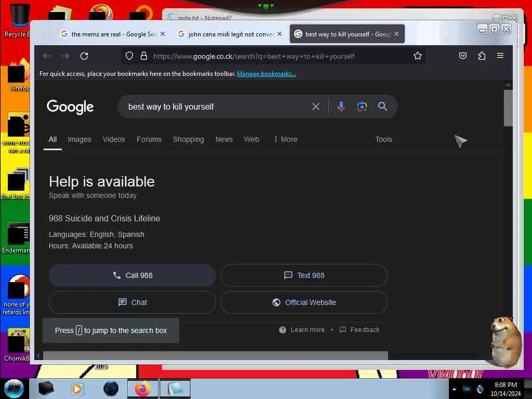Click the Text 988 button

tap(304, 275)
